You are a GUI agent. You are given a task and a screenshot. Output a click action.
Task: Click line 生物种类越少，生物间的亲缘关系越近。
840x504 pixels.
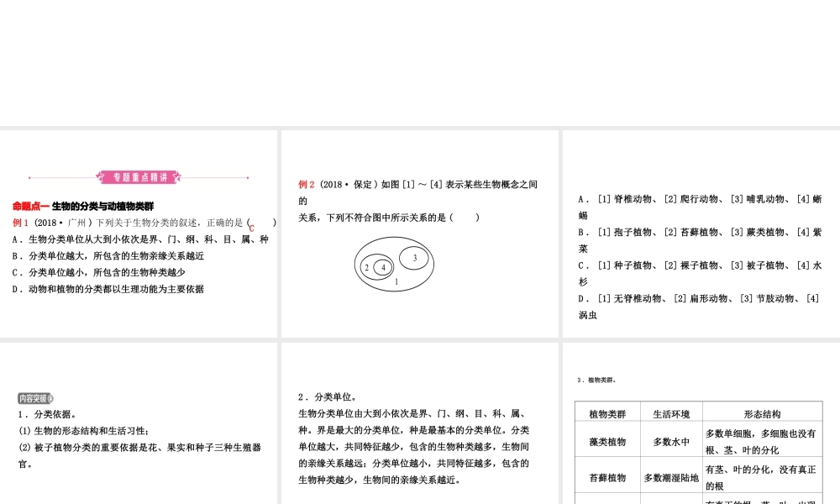click(380, 480)
